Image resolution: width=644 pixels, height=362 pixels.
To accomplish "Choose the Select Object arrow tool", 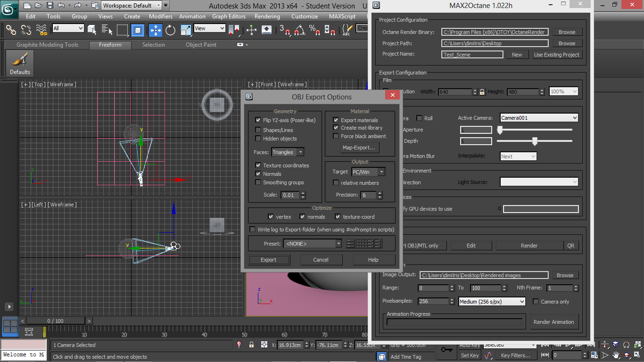I will [92, 30].
